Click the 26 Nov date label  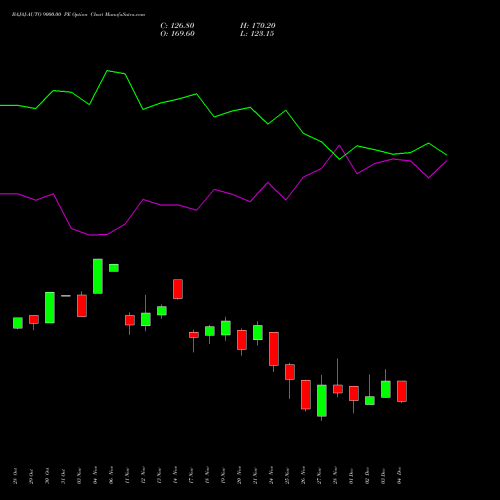pyautogui.click(x=303, y=476)
